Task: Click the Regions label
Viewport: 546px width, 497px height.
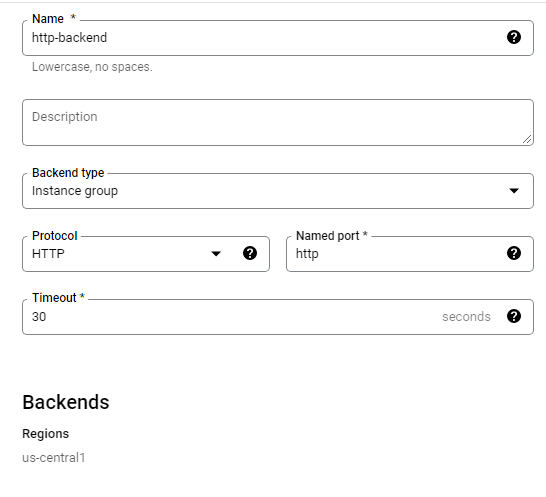Action: [46, 434]
